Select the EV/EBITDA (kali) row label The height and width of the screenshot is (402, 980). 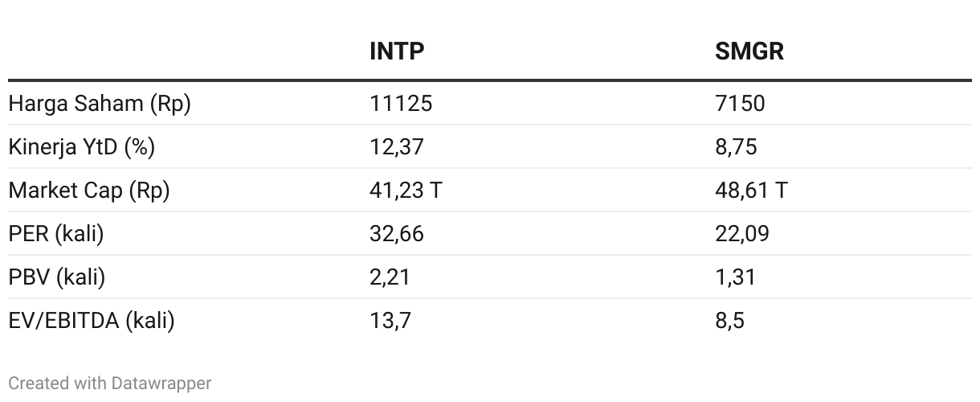click(x=92, y=321)
